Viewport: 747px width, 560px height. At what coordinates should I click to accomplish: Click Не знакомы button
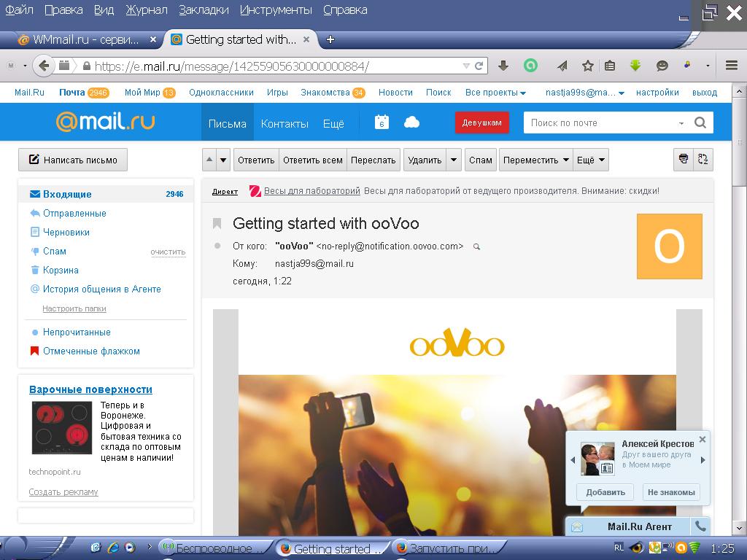[x=671, y=492]
